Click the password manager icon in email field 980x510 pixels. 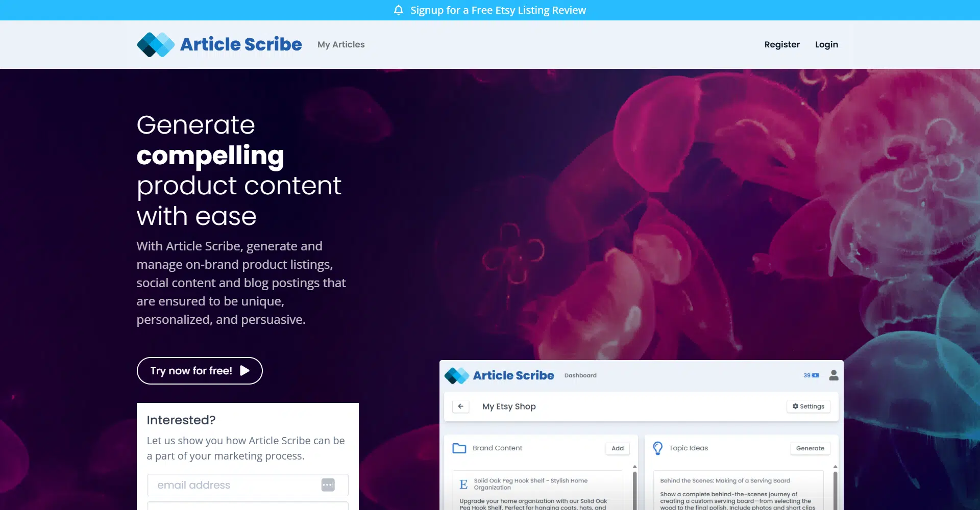[x=328, y=485]
